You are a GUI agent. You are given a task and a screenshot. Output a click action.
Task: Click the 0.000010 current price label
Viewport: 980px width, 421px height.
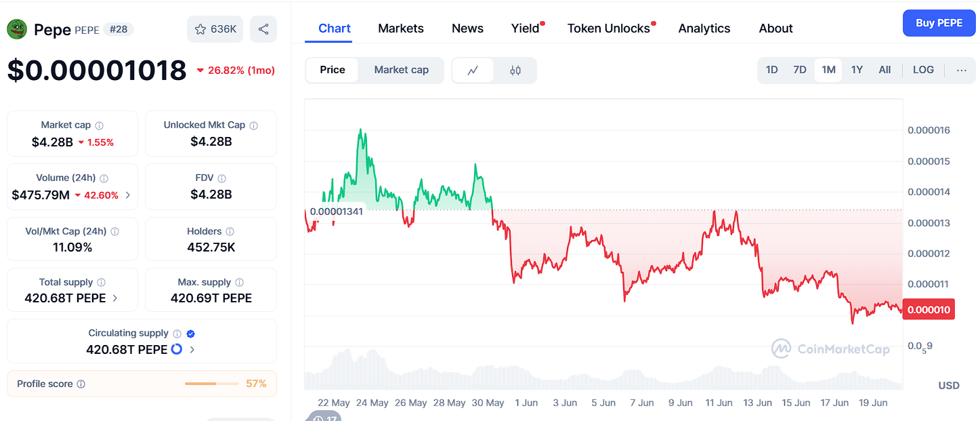point(929,310)
